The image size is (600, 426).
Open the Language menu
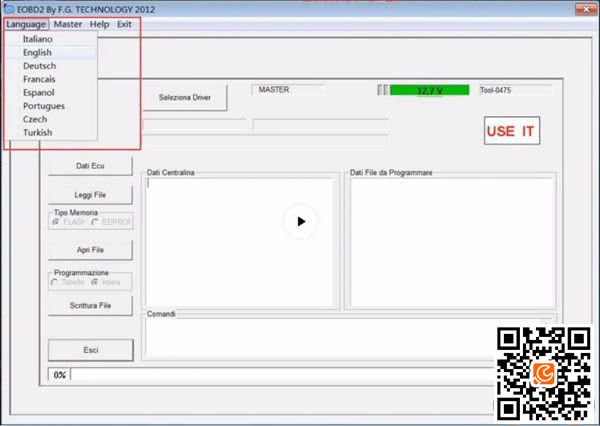pos(26,24)
